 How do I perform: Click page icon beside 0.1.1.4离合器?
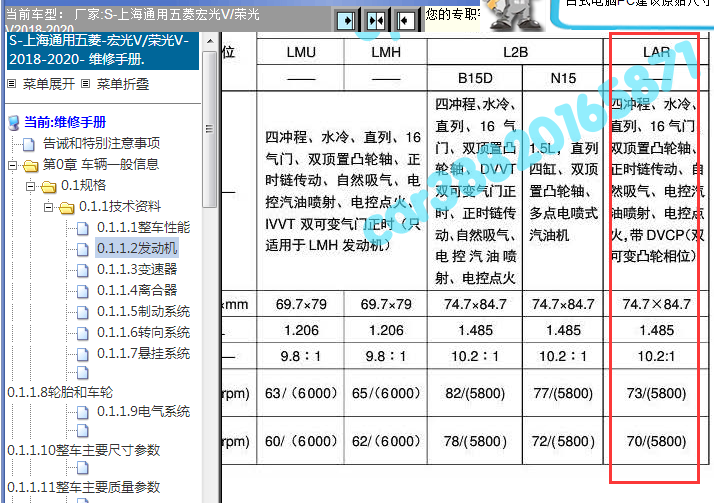click(82, 291)
